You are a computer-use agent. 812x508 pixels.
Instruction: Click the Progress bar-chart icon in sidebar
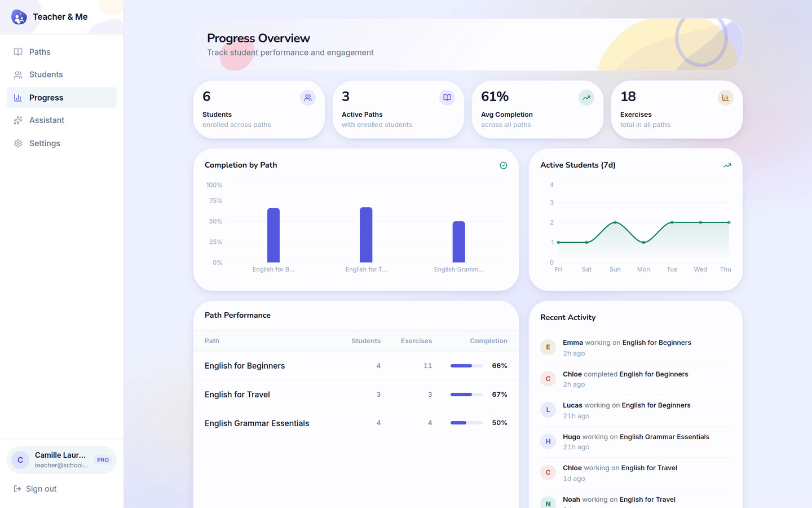point(18,98)
